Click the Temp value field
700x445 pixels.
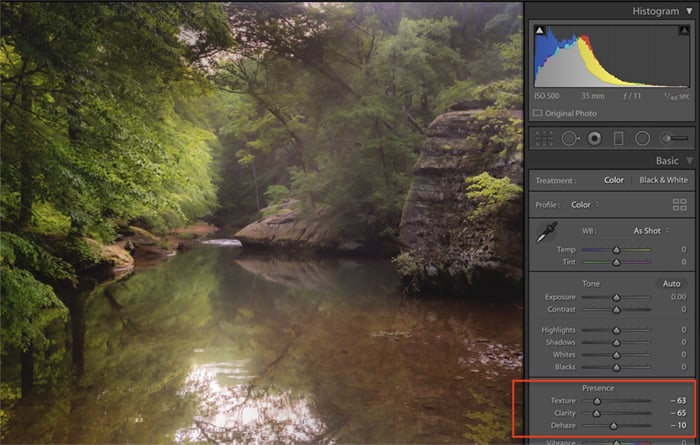(x=683, y=250)
